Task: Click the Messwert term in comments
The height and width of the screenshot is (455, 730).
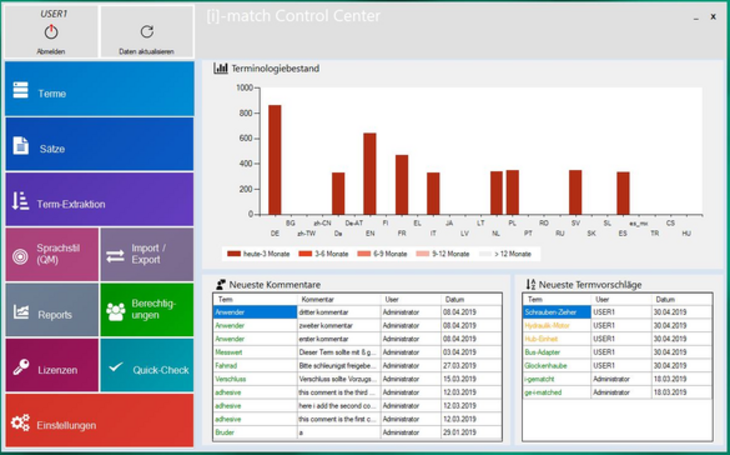Action: pyautogui.click(x=230, y=352)
